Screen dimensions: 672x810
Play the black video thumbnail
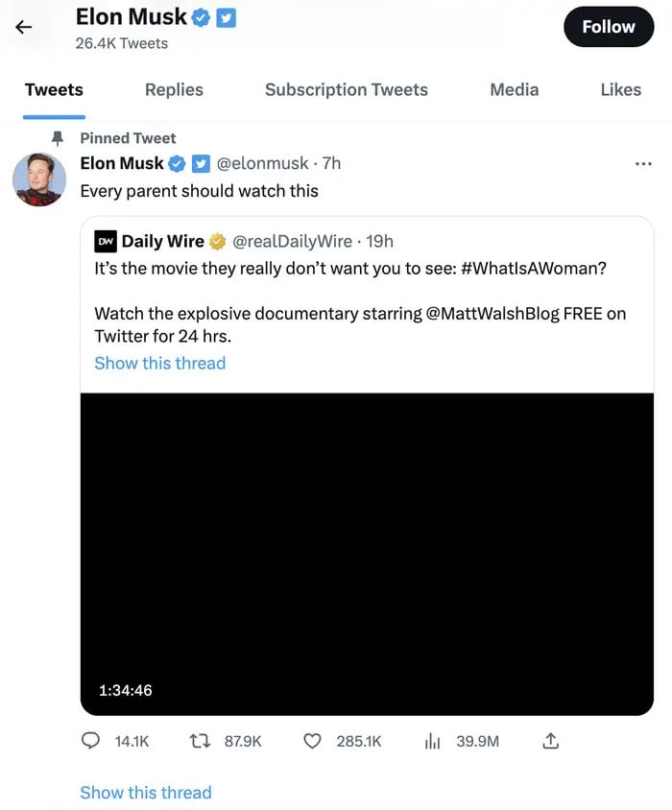tap(367, 554)
